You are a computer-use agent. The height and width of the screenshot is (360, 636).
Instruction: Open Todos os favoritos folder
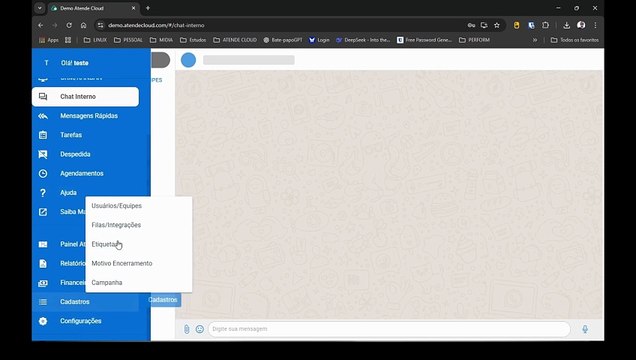pos(575,40)
